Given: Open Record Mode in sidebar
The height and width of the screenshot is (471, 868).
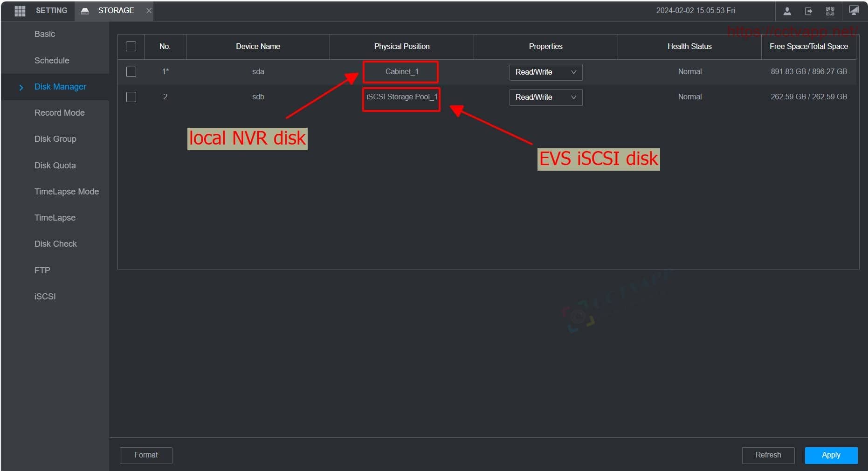Looking at the screenshot, I should click(59, 113).
